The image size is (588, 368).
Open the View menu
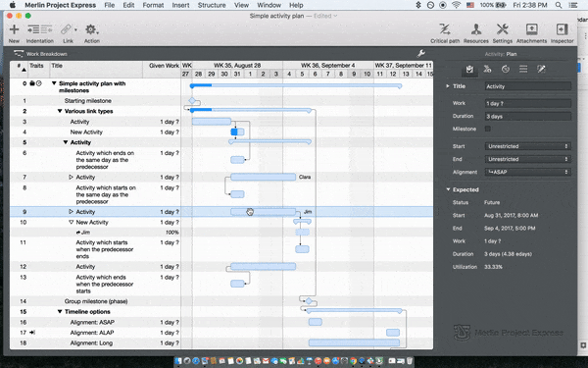click(x=241, y=5)
